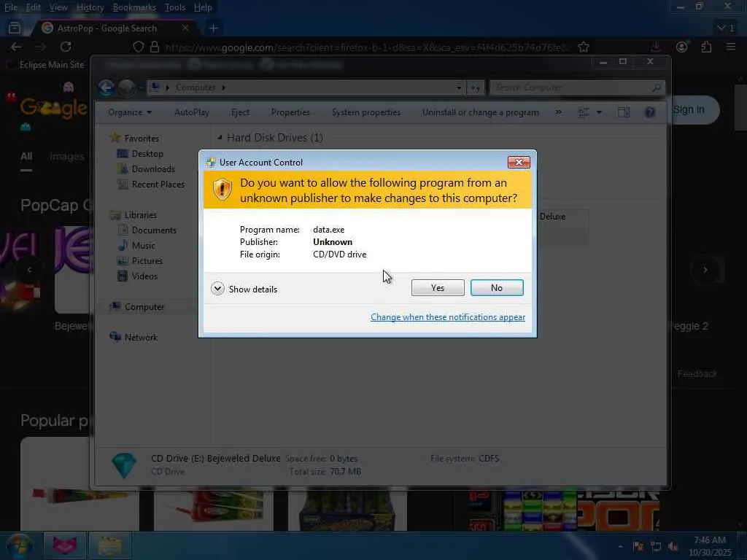
Task: Open the Firefox account icon
Action: 682,47
